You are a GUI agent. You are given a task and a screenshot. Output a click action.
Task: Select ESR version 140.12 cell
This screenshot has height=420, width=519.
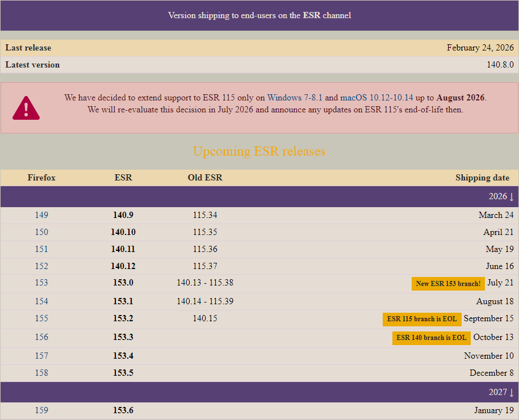pos(123,266)
